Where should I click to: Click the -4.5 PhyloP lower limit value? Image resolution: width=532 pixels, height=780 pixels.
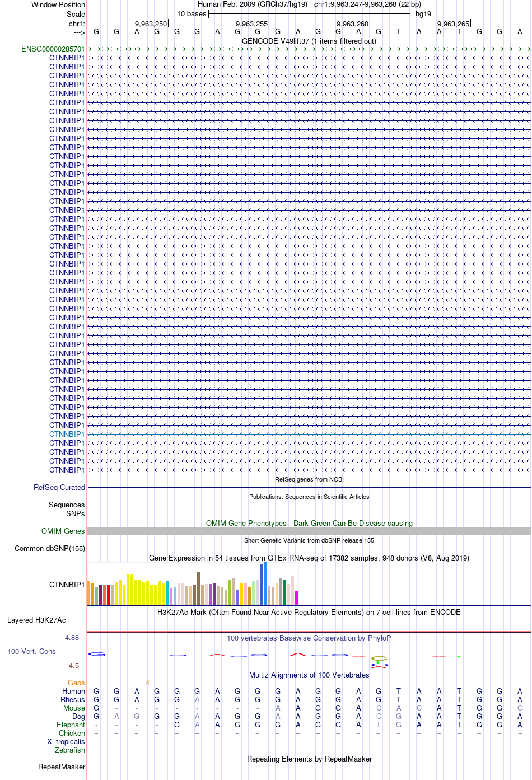[x=73, y=666]
